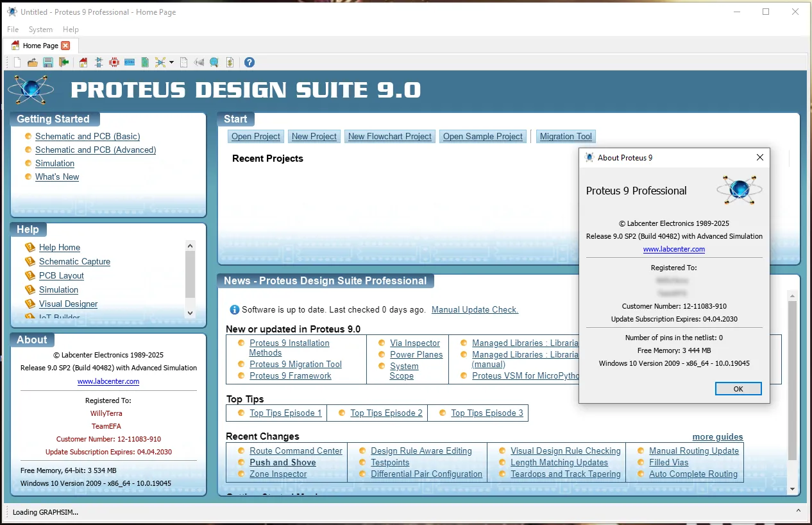812x525 pixels.
Task: Click the document notes page toolbar icon
Action: coord(183,62)
